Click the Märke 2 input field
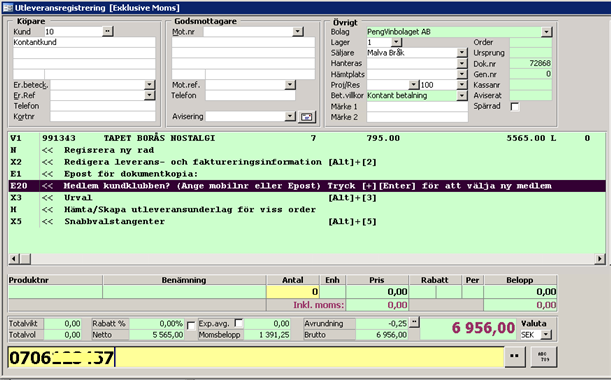The width and height of the screenshot is (611, 380). 417,117
